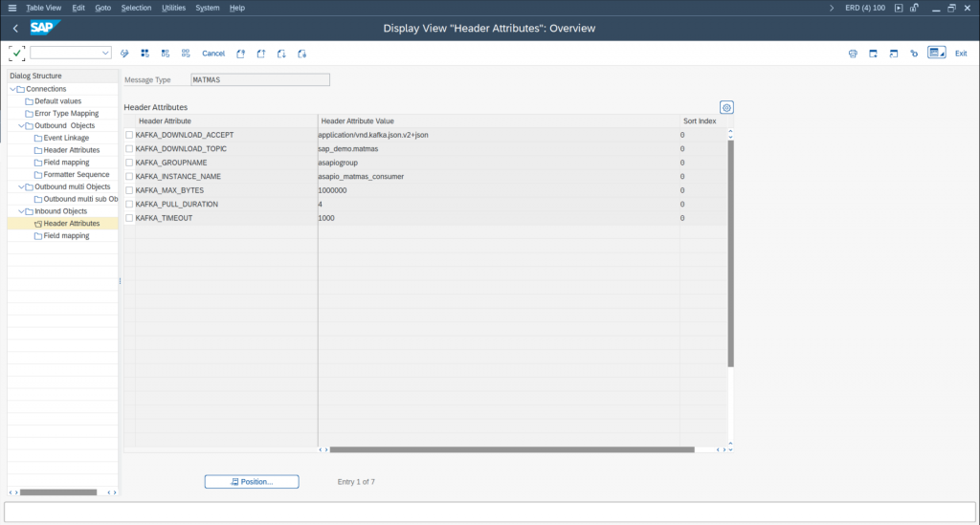Collapse the Connections tree node

[12, 89]
